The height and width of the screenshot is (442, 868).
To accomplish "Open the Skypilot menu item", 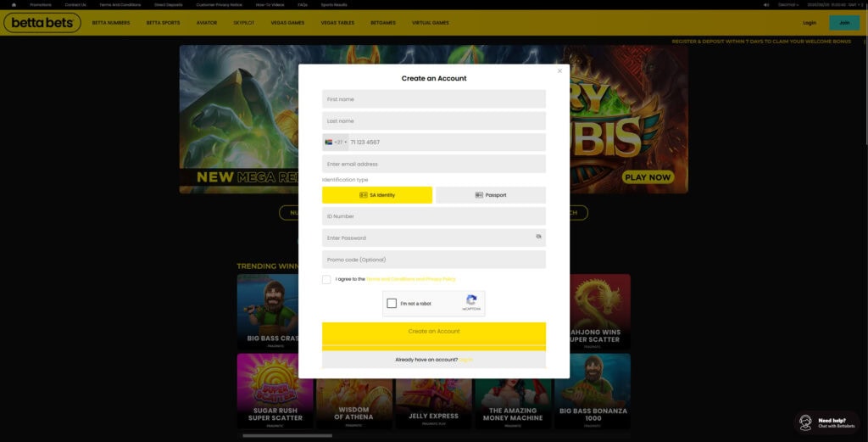I will (x=243, y=23).
